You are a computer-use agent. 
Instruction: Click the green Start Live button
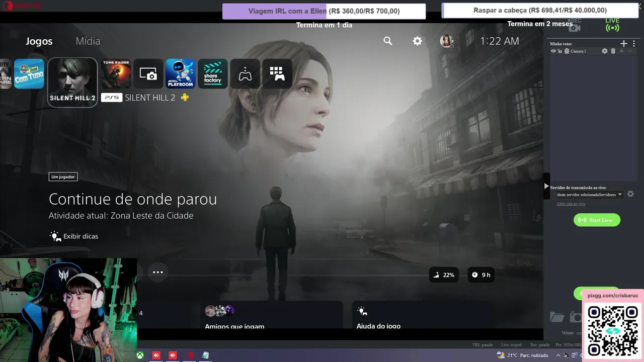pyautogui.click(x=597, y=220)
